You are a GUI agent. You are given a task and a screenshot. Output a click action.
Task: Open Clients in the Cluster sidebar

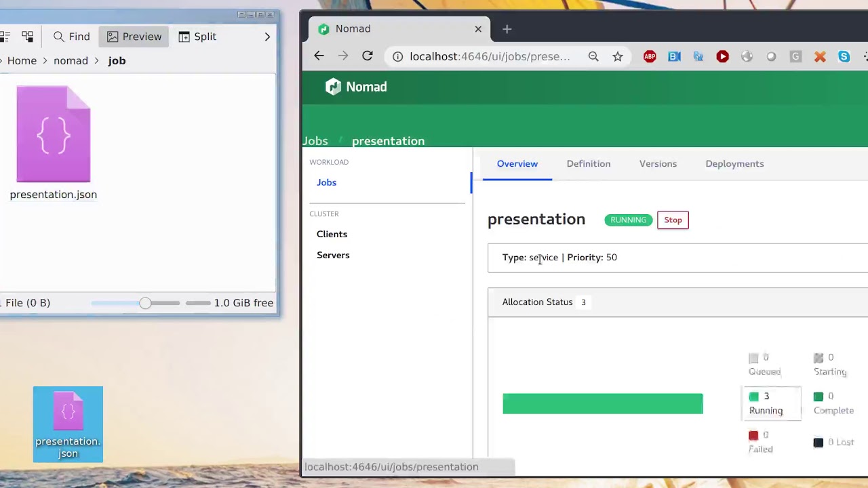coord(332,234)
